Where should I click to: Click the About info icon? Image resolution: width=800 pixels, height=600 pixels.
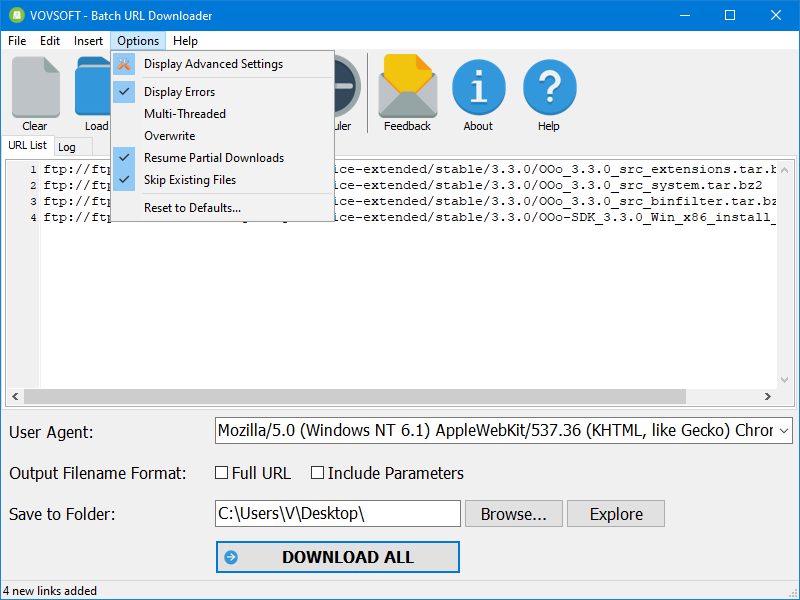coord(479,87)
